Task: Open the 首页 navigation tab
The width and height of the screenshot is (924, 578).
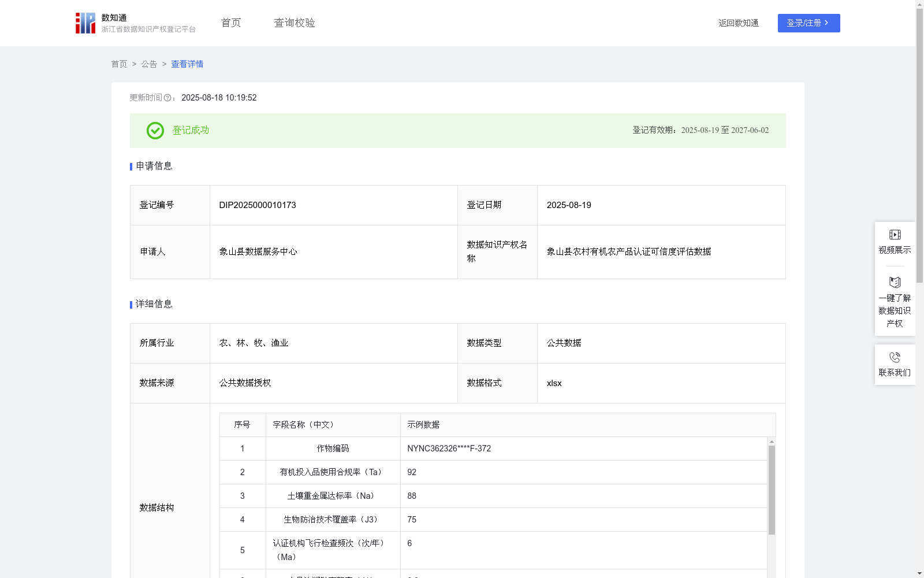Action: (231, 23)
